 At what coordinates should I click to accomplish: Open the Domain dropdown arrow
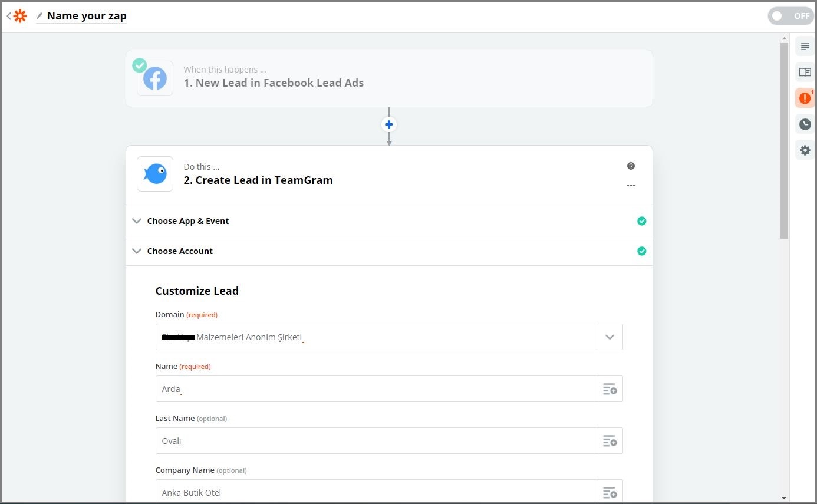coord(610,337)
